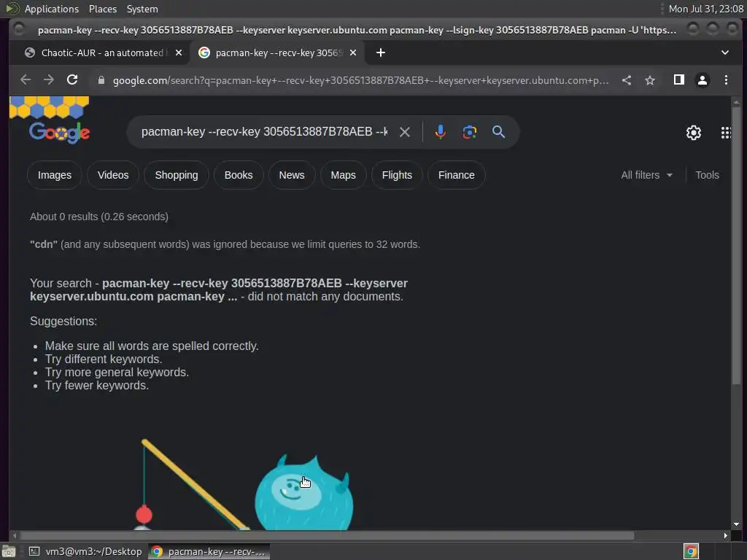Bookmark this page with the star icon

(x=650, y=80)
